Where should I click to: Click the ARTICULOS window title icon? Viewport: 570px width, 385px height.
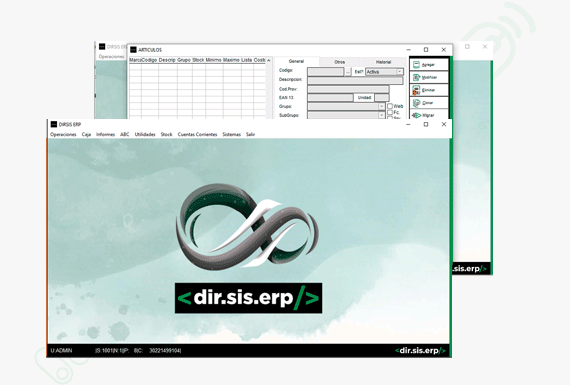tap(133, 50)
